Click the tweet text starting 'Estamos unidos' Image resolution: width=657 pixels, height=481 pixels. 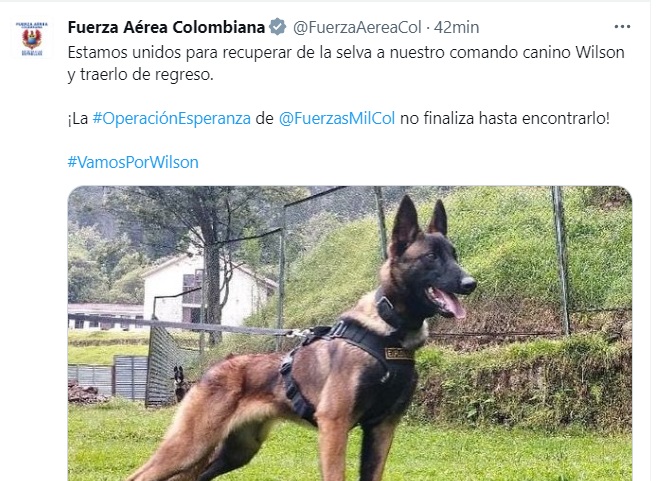click(x=346, y=64)
